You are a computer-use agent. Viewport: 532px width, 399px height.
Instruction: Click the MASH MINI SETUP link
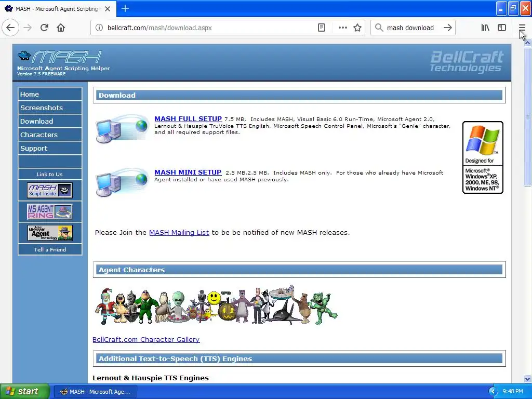[x=188, y=172]
